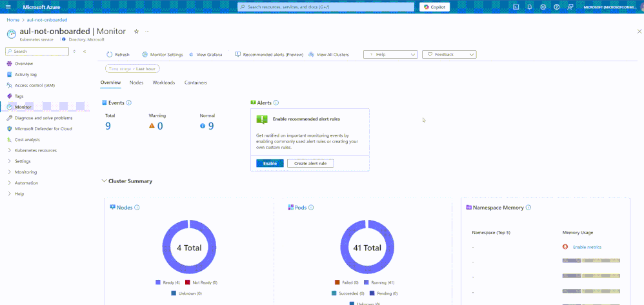644x305 pixels.
Task: Collapse the Cluster Summary section
Action: pyautogui.click(x=103, y=181)
